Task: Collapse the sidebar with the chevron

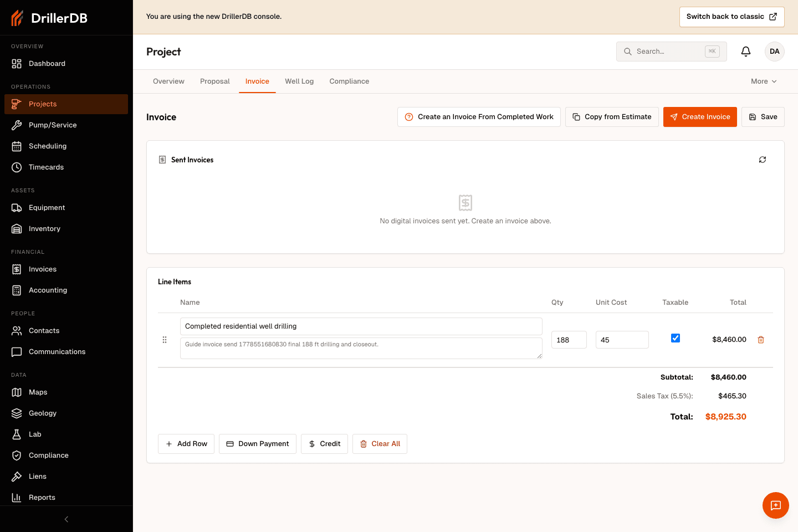Action: coord(66,519)
